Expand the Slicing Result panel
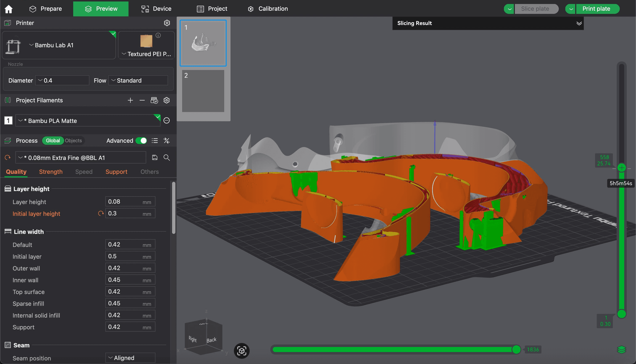 click(579, 23)
